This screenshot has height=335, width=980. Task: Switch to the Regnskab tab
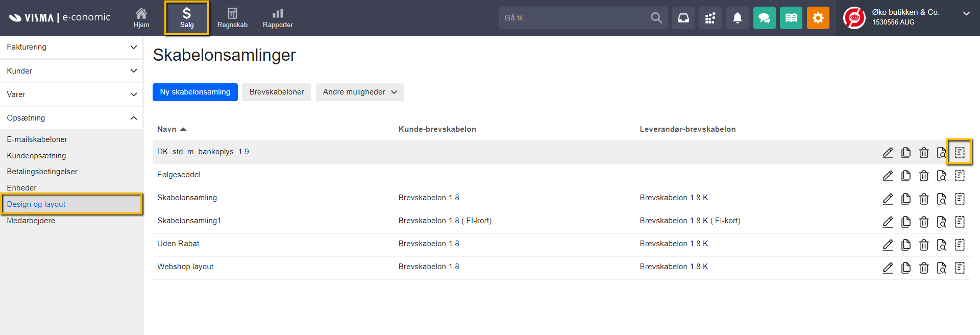tap(232, 18)
